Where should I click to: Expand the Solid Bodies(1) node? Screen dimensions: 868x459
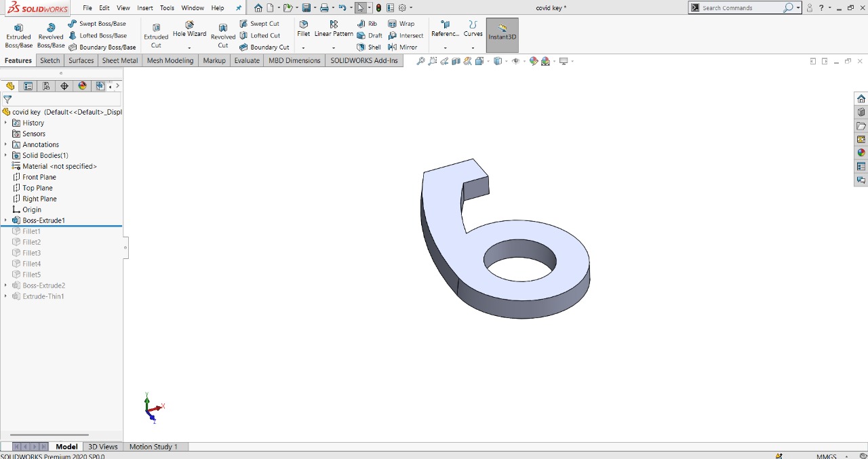[x=6, y=155]
